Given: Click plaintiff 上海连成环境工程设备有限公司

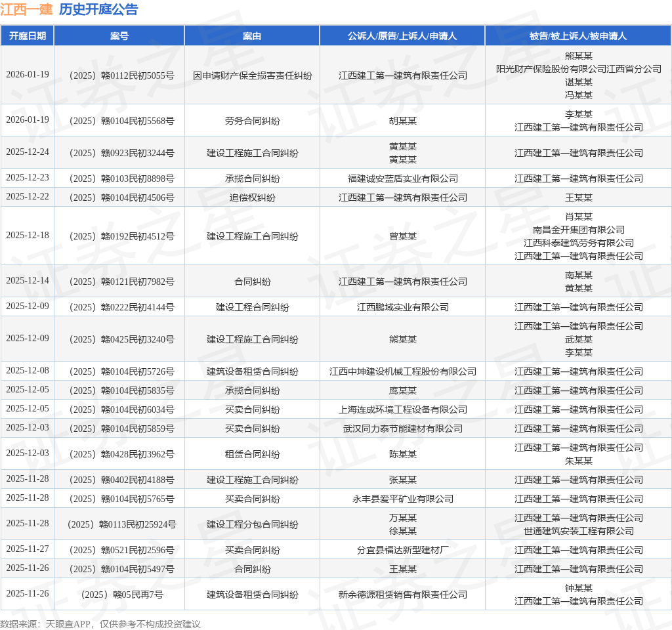Looking at the screenshot, I should coord(403,409).
